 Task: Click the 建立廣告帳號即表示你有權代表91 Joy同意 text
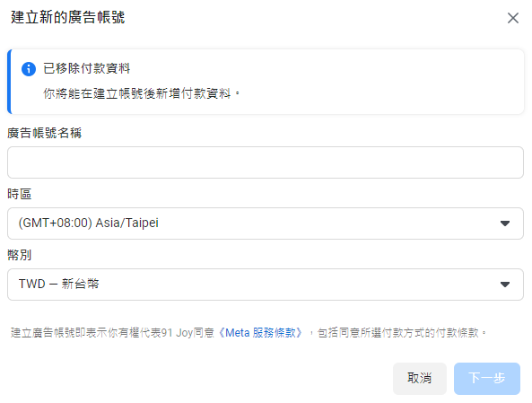[x=113, y=332]
